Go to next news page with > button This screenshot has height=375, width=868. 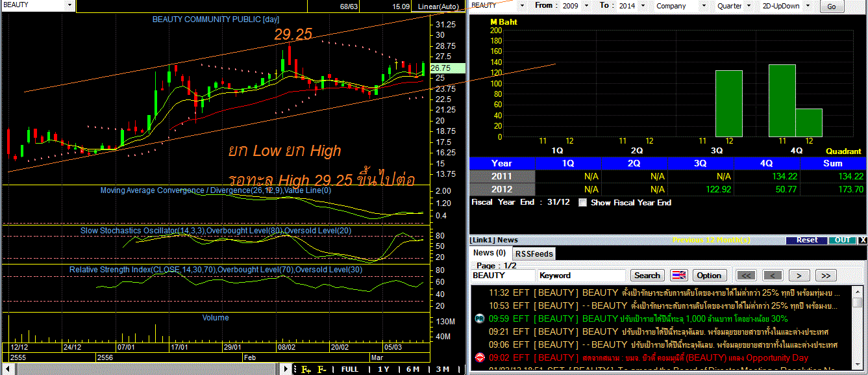(799, 276)
